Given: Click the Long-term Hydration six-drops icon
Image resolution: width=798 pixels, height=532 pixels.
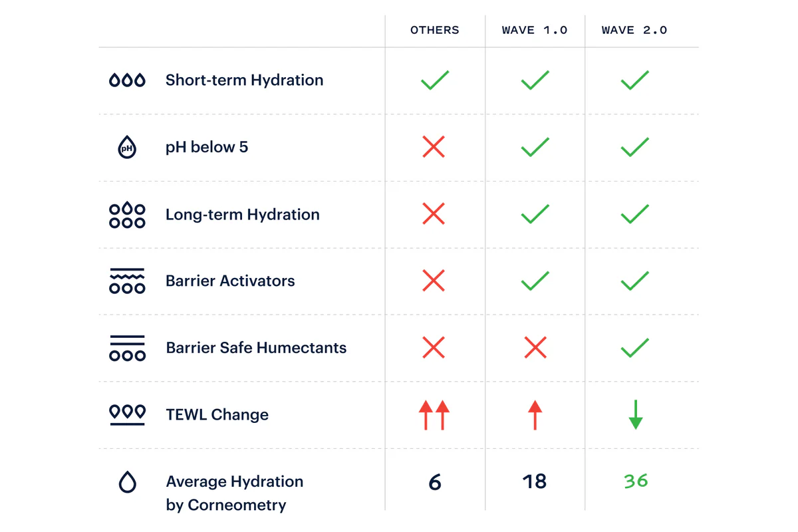Looking at the screenshot, I should coord(127,215).
